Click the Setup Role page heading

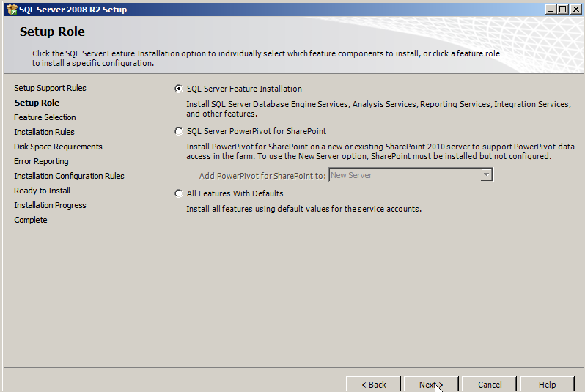[52, 32]
